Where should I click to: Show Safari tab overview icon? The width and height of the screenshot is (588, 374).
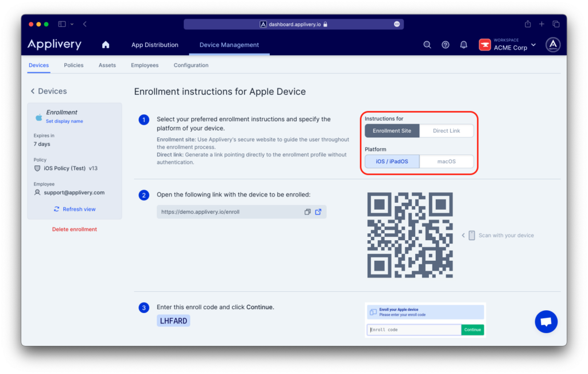pos(556,24)
